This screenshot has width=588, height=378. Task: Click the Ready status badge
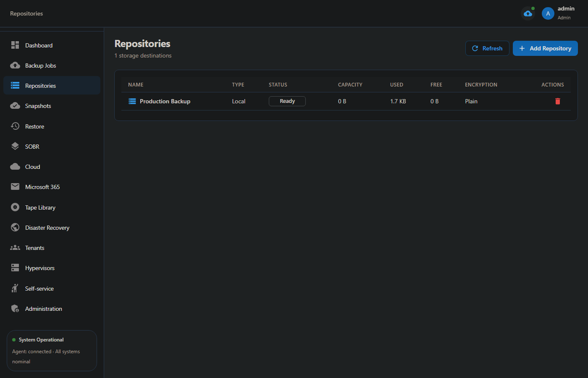click(x=287, y=101)
